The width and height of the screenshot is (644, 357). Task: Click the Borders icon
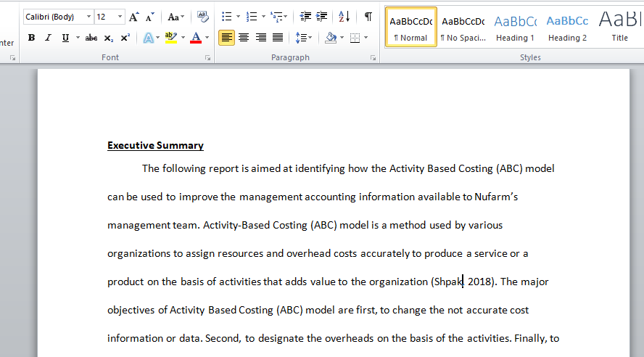355,38
